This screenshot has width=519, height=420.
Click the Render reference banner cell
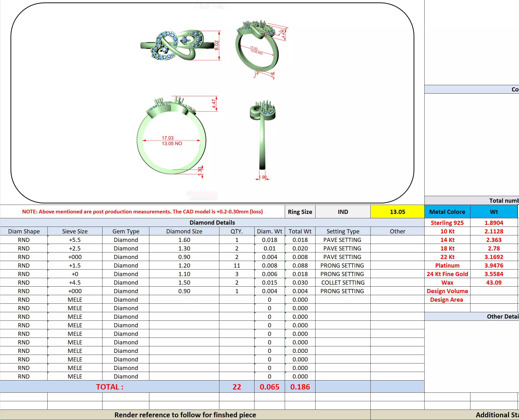point(185,415)
